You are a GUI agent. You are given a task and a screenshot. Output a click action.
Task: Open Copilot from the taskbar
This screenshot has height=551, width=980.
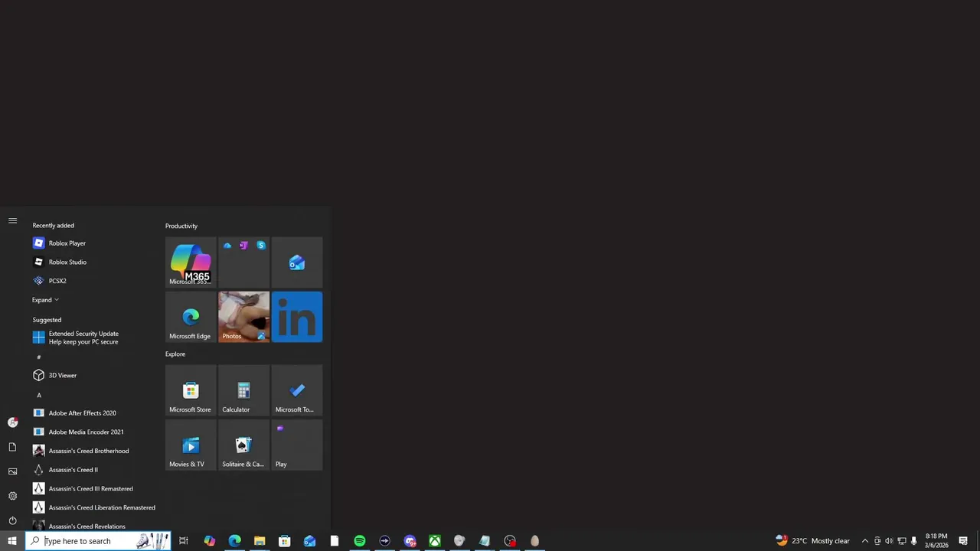tap(209, 541)
